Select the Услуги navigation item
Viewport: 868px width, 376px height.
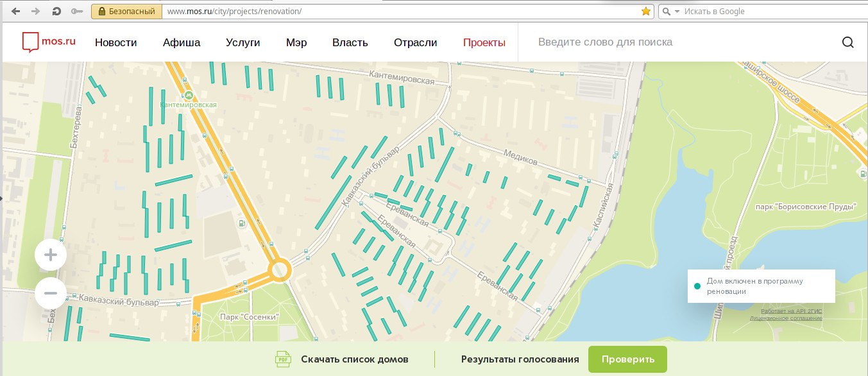point(243,43)
